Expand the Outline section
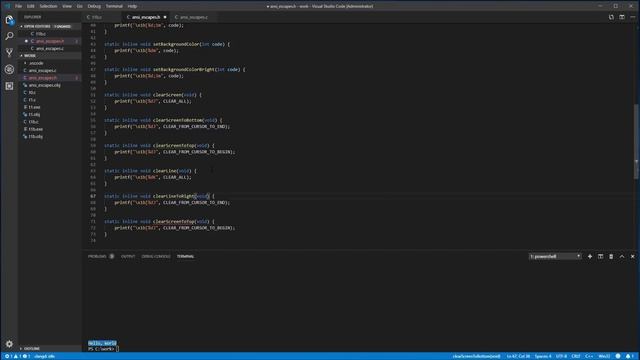 (x=49, y=349)
